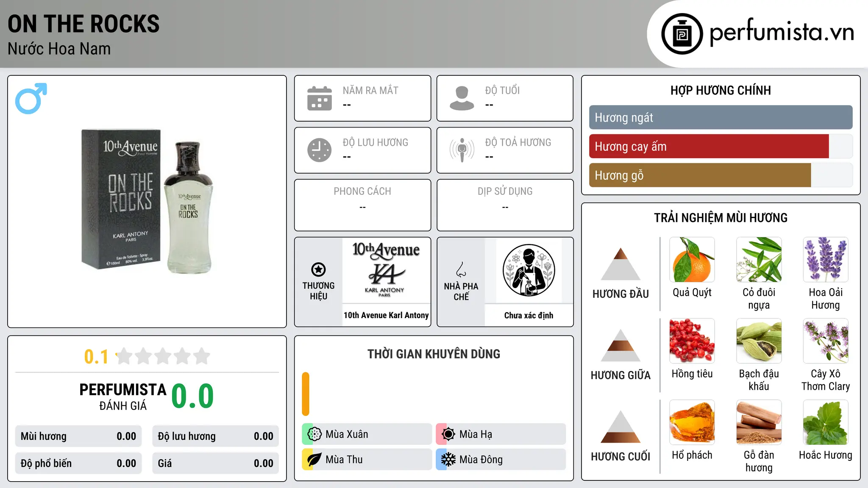868x488 pixels.
Task: Open the Hoắc Hương patchouli image
Action: 826,422
